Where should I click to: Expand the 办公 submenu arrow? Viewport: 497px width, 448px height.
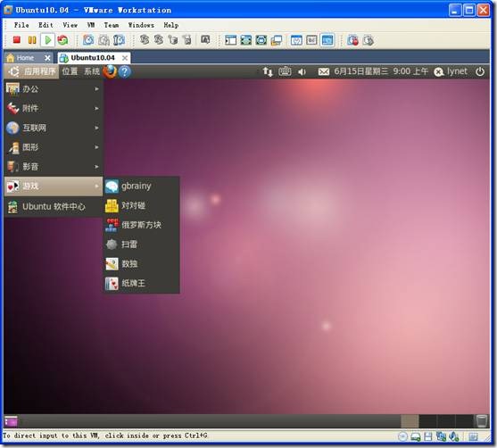96,89
